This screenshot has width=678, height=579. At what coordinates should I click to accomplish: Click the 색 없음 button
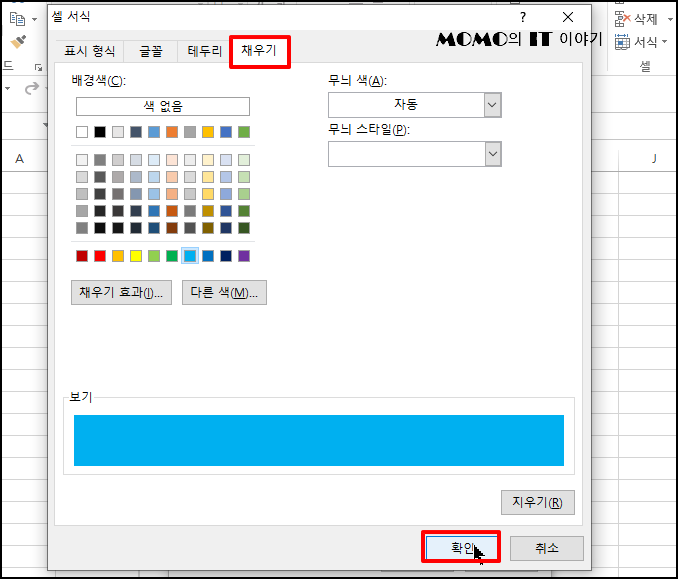[163, 106]
